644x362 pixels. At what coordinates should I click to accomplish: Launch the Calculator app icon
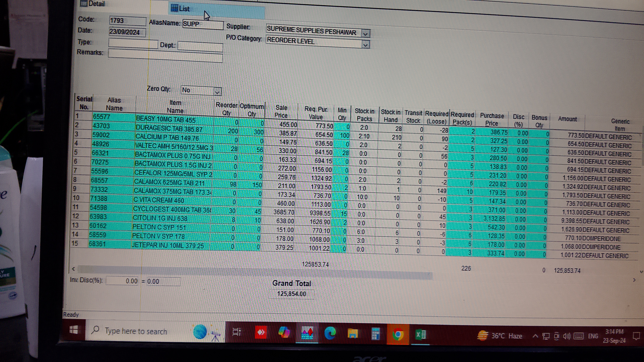[x=375, y=334]
